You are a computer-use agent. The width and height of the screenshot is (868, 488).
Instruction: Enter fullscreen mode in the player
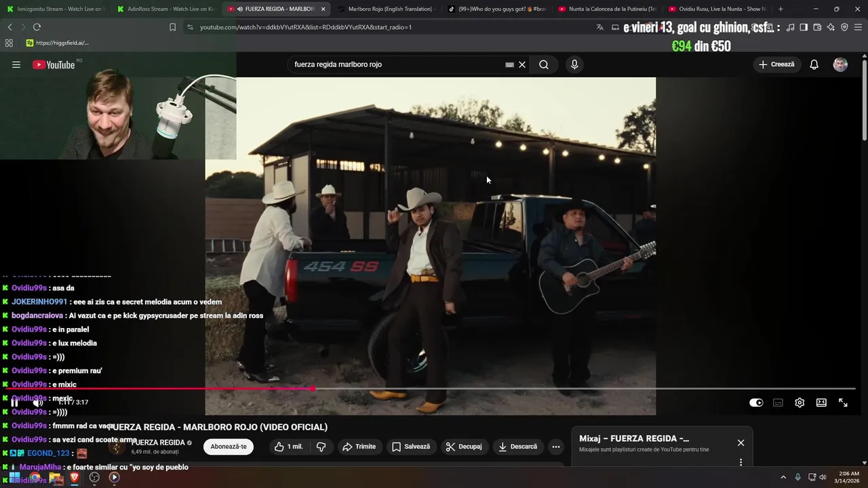pos(843,403)
